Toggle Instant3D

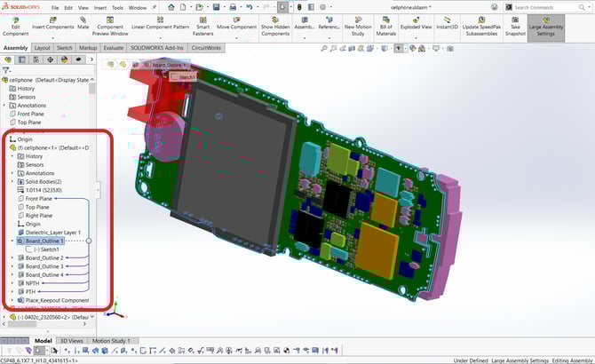pos(447,23)
